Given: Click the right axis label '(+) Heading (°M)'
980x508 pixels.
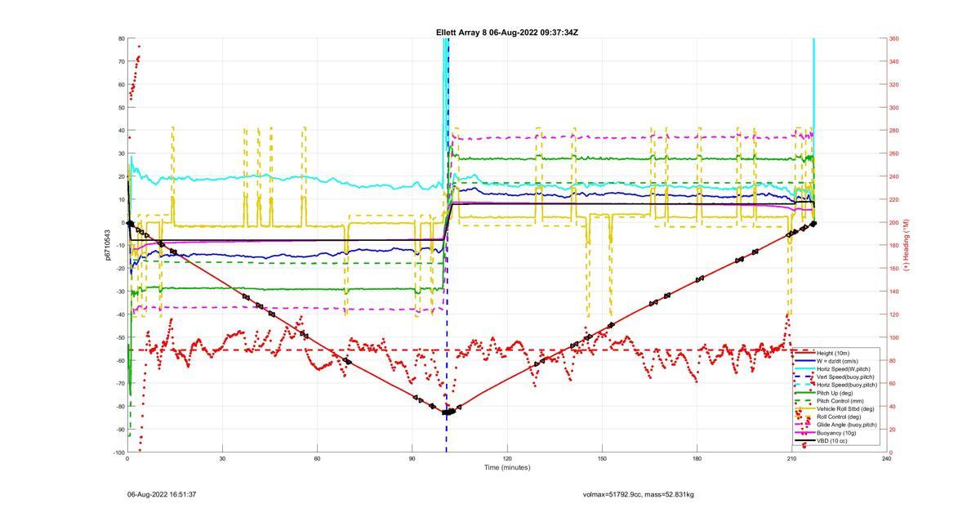Looking at the screenshot, I should pyautogui.click(x=905, y=245).
